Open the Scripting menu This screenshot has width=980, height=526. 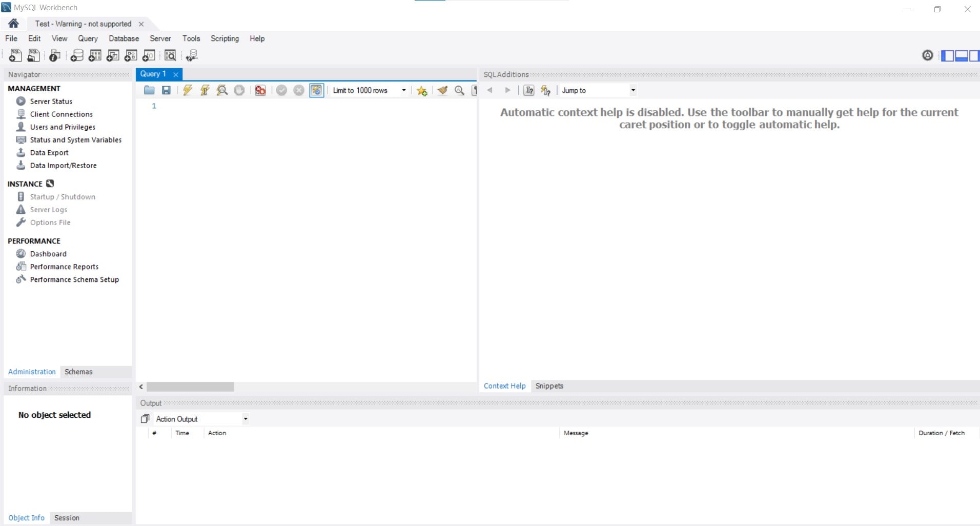(224, 38)
